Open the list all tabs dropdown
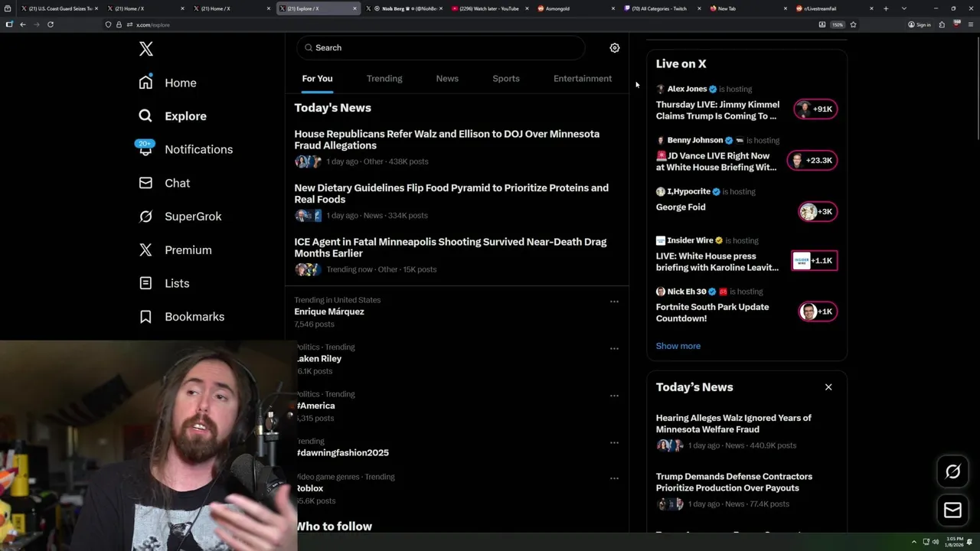The height and width of the screenshot is (551, 980). pos(904,8)
